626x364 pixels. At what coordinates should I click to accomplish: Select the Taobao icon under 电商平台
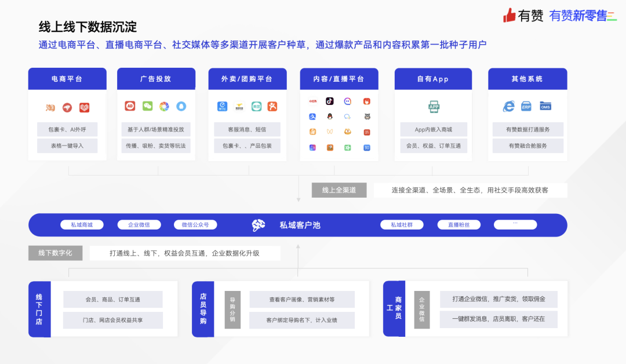49,108
